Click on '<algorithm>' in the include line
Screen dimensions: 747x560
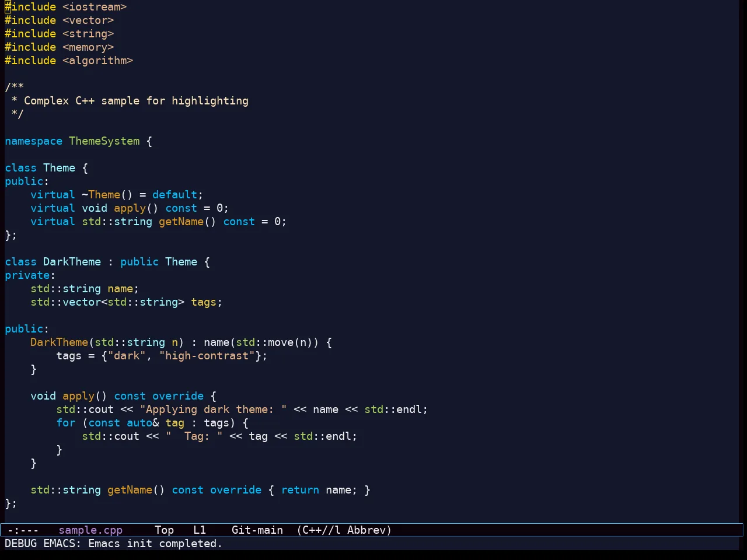(x=98, y=61)
